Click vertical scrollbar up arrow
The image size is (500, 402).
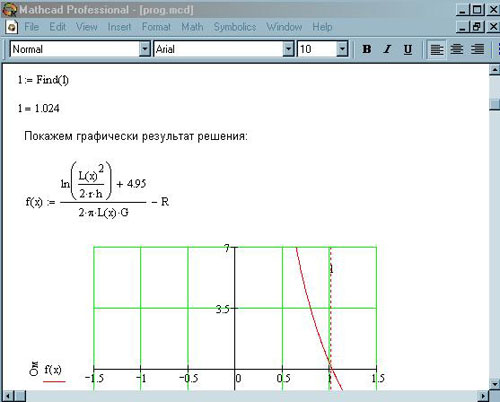coord(495,70)
